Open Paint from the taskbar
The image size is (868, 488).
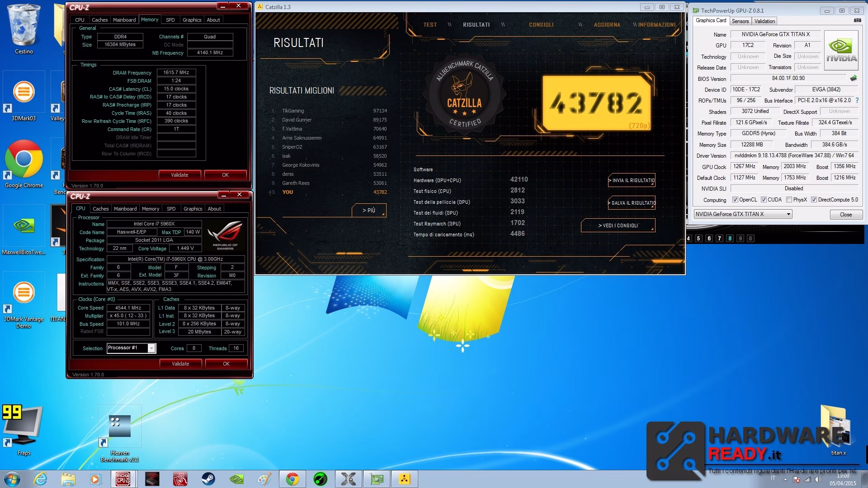[x=264, y=479]
